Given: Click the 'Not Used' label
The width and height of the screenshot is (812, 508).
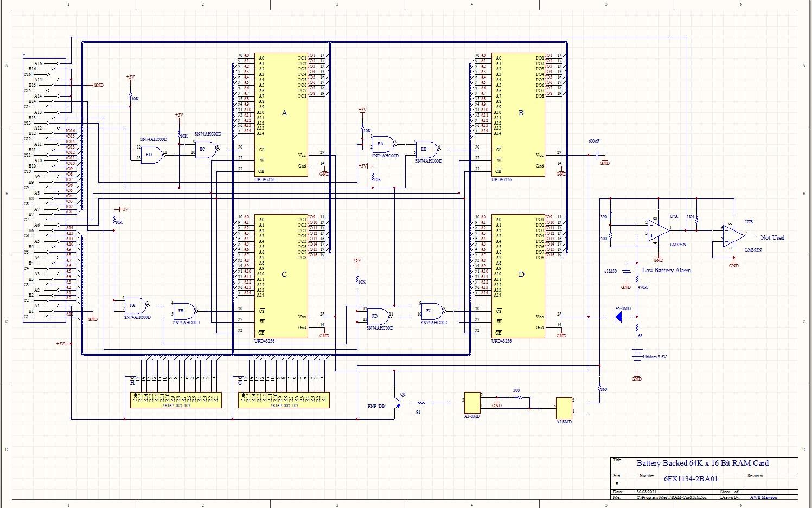Looking at the screenshot, I should [772, 237].
